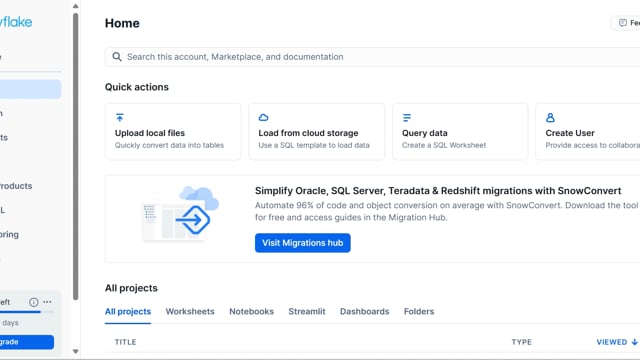Click the SnowConvert migration illustration
This screenshot has height=360, width=640.
click(x=180, y=214)
